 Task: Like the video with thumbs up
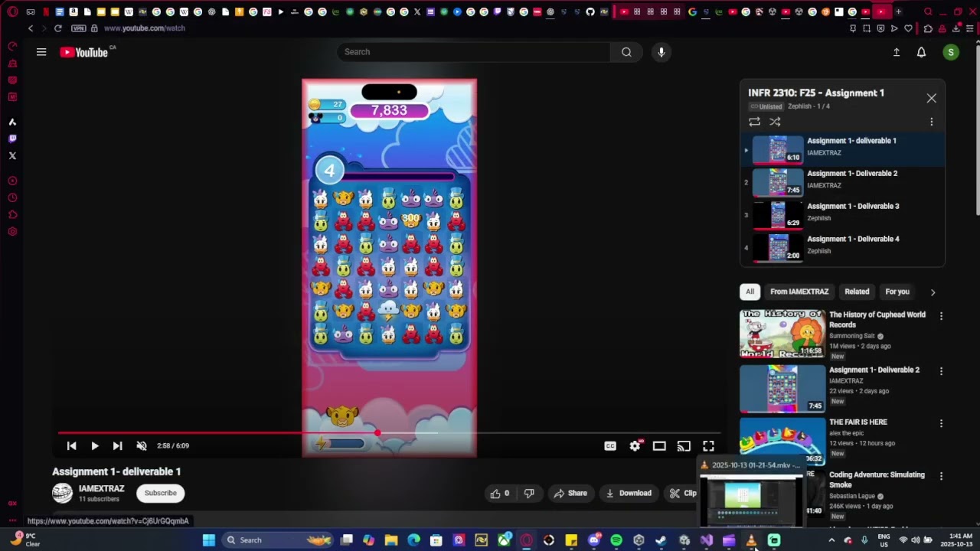[500, 493]
